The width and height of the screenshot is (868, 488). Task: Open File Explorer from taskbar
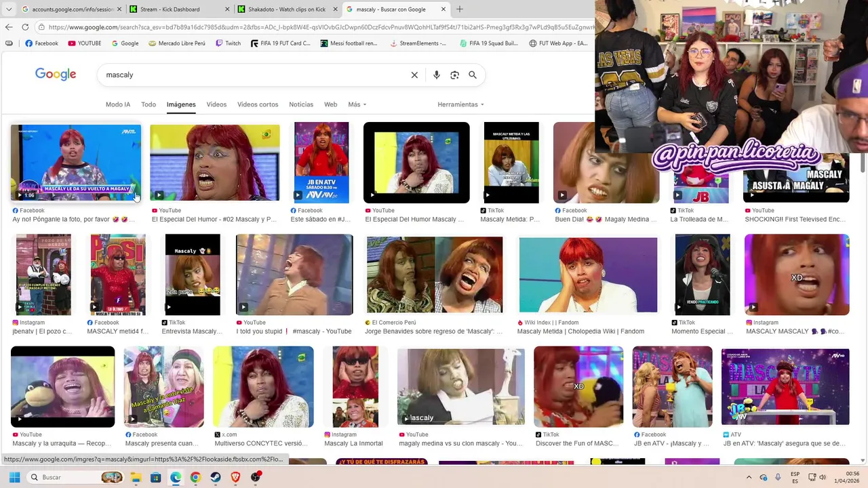(x=136, y=477)
